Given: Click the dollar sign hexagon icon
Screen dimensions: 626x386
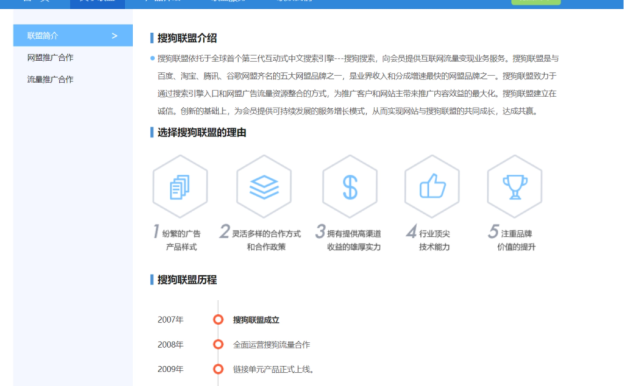Looking at the screenshot, I should [350, 186].
